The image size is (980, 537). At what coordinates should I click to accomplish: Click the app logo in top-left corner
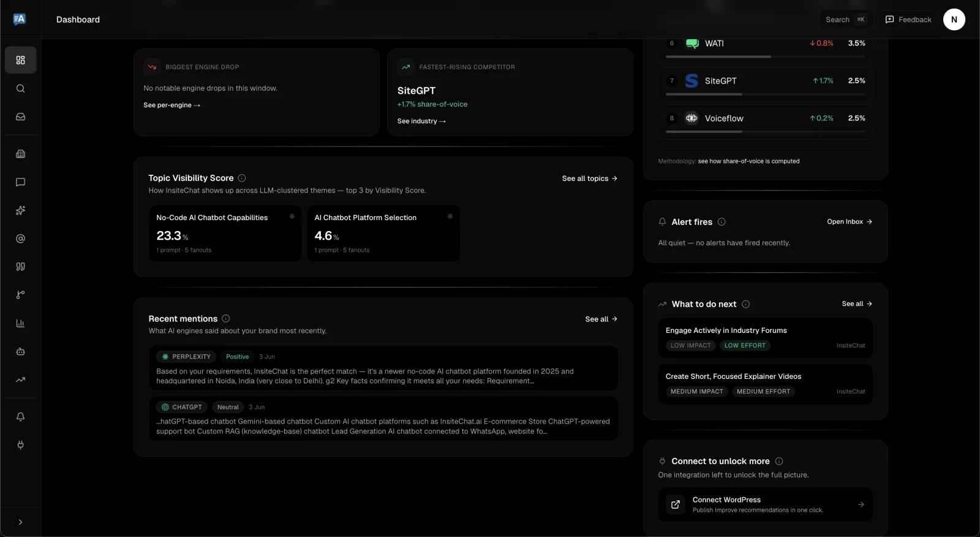coord(20,19)
